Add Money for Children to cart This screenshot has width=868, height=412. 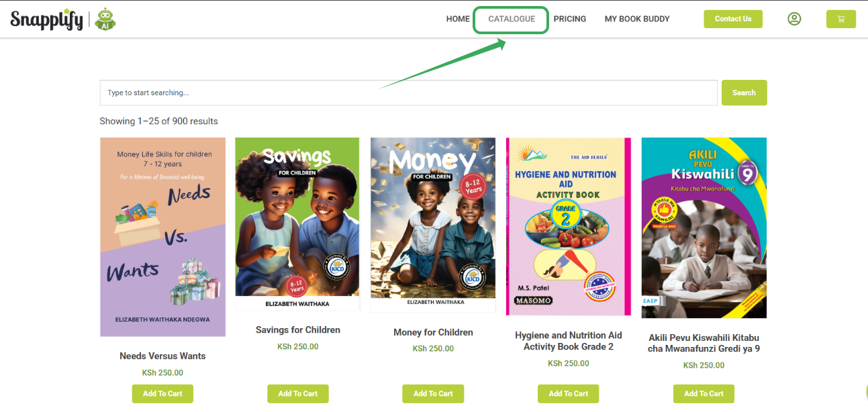tap(433, 394)
